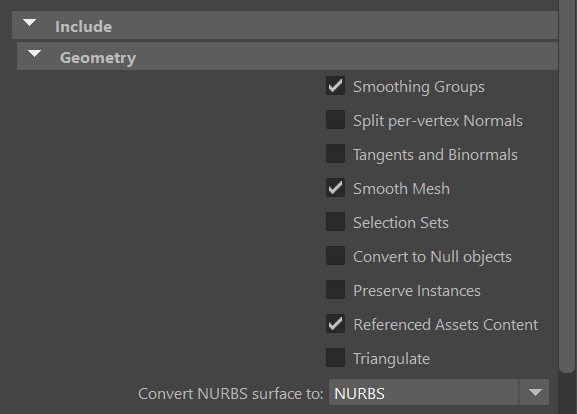Check the Selection Sets box
Viewport: 577px width, 414px height.
point(335,222)
